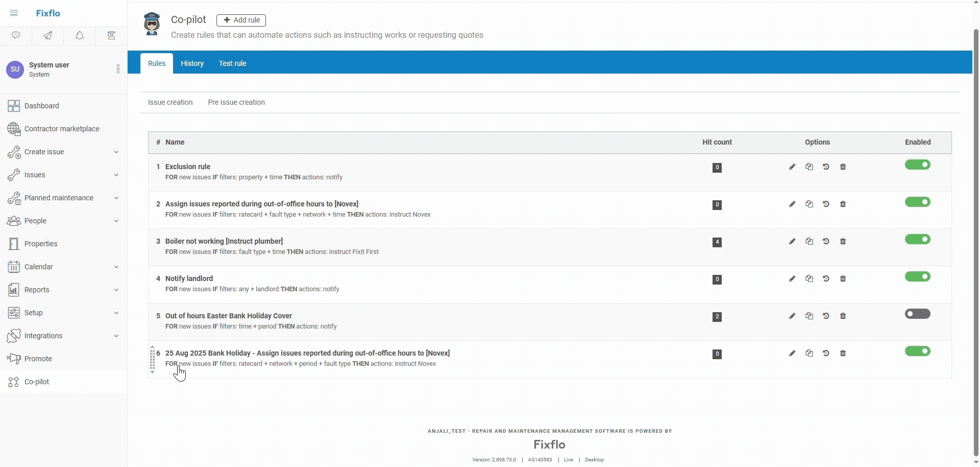Switch to the Test rule tab
Viewport: 980px width, 467px height.
pos(233,63)
